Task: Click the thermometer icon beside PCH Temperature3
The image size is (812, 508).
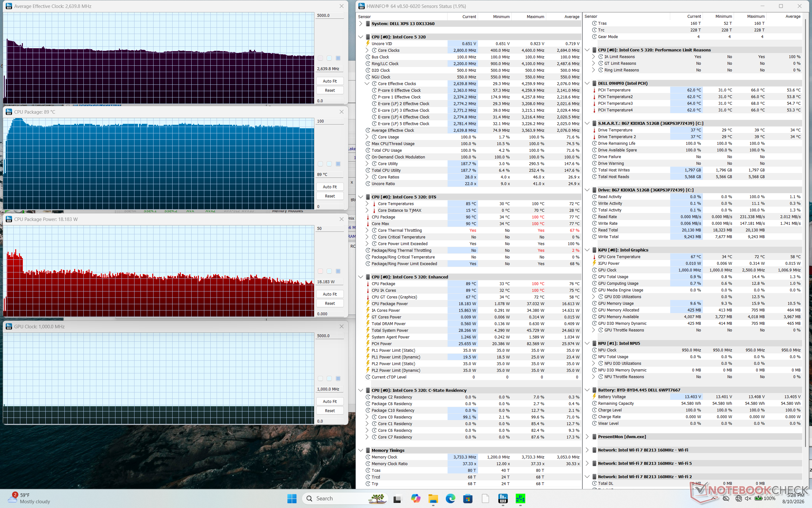Action: (x=594, y=104)
